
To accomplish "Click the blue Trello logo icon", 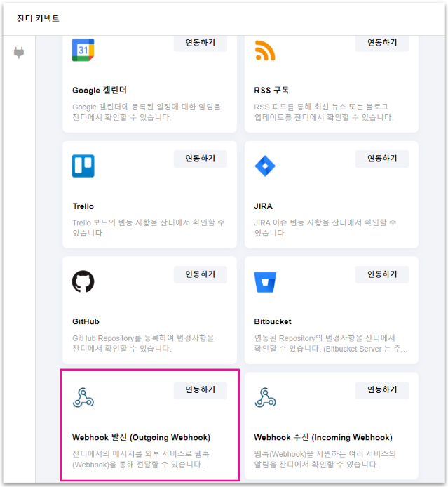I will [x=83, y=166].
